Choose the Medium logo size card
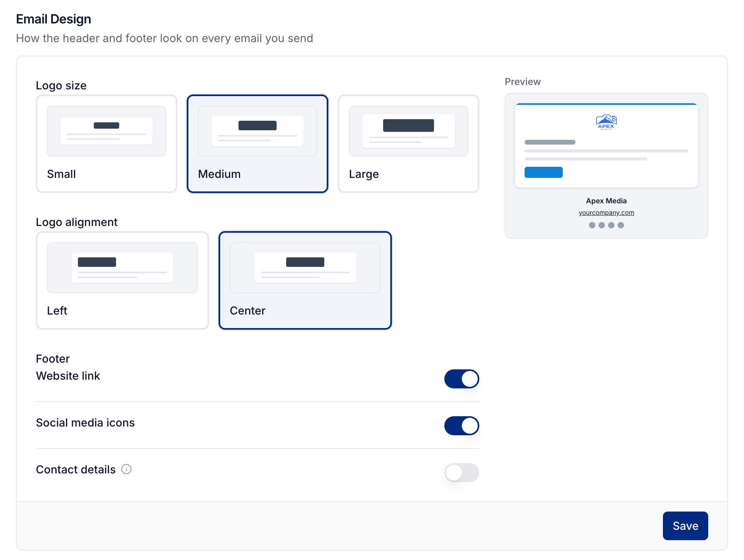Image resolution: width=744 pixels, height=560 pixels. point(258,144)
